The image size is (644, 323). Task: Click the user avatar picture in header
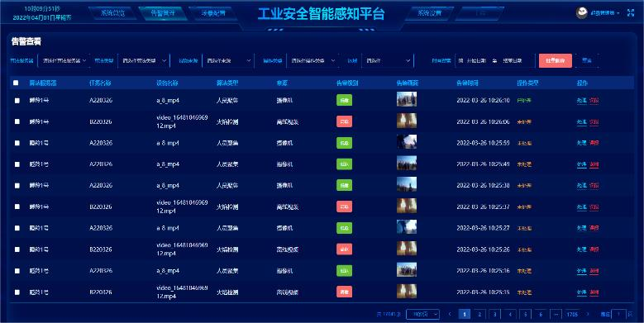[x=581, y=12]
